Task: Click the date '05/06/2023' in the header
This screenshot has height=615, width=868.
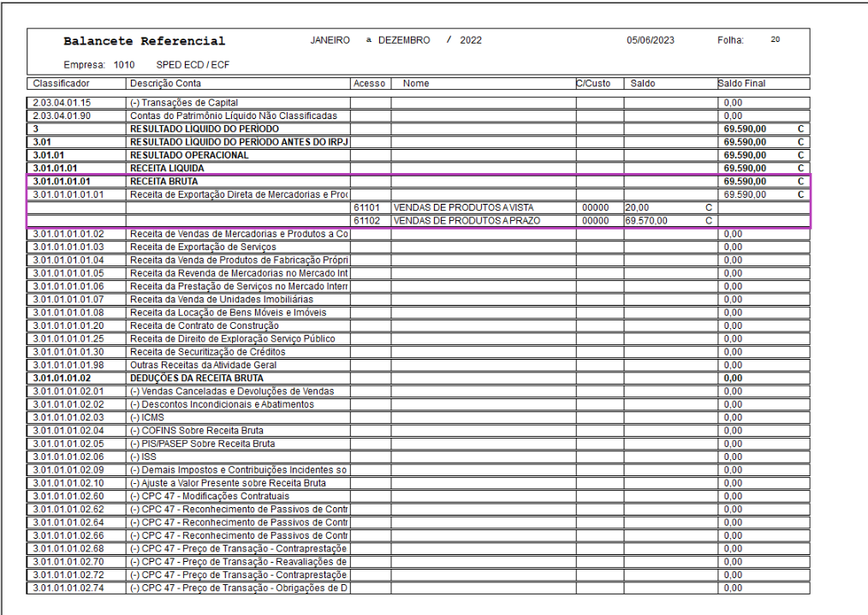Action: pyautogui.click(x=651, y=40)
